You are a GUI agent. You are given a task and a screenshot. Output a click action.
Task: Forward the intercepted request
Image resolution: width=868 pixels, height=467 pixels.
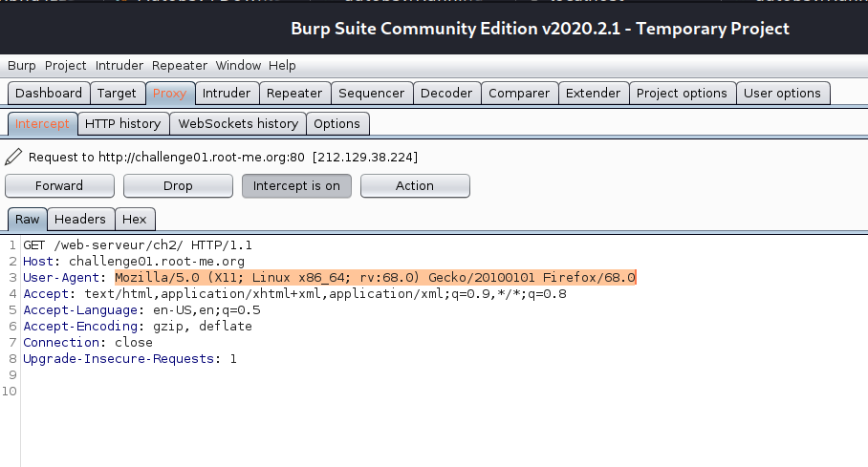59,186
